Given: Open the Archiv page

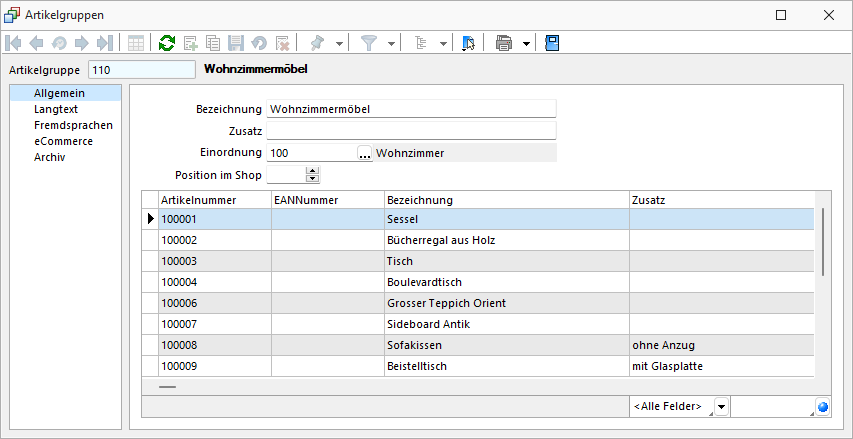Looking at the screenshot, I should coord(50,157).
